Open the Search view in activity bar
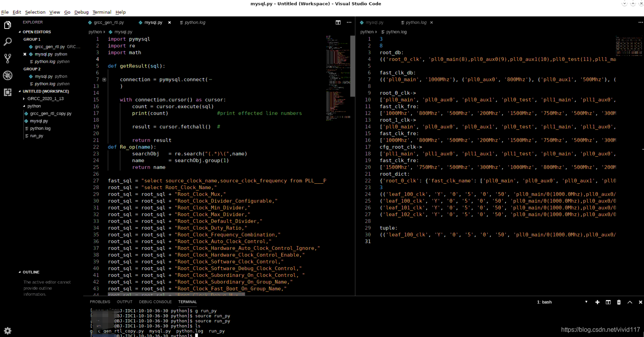This screenshot has width=644, height=337. coord(7,42)
